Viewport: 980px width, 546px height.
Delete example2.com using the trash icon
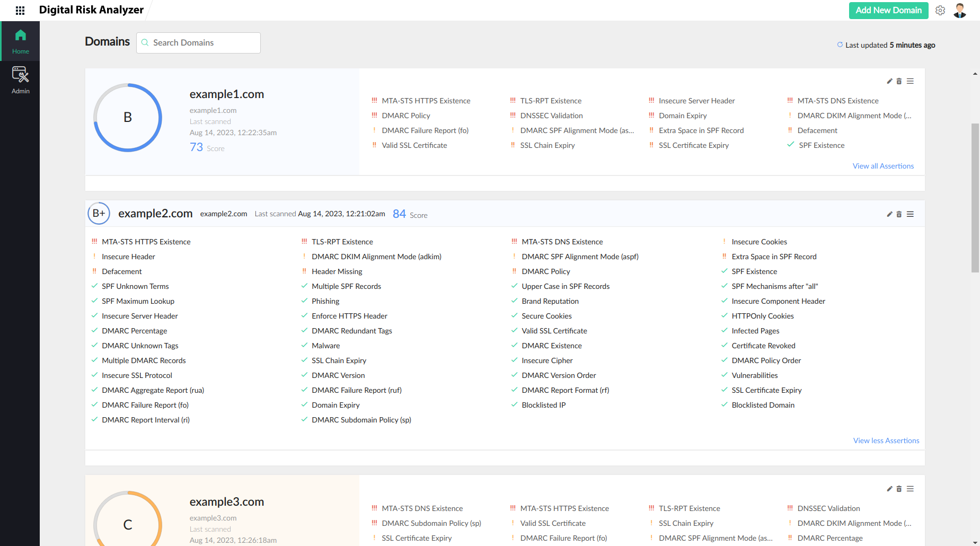[899, 214]
